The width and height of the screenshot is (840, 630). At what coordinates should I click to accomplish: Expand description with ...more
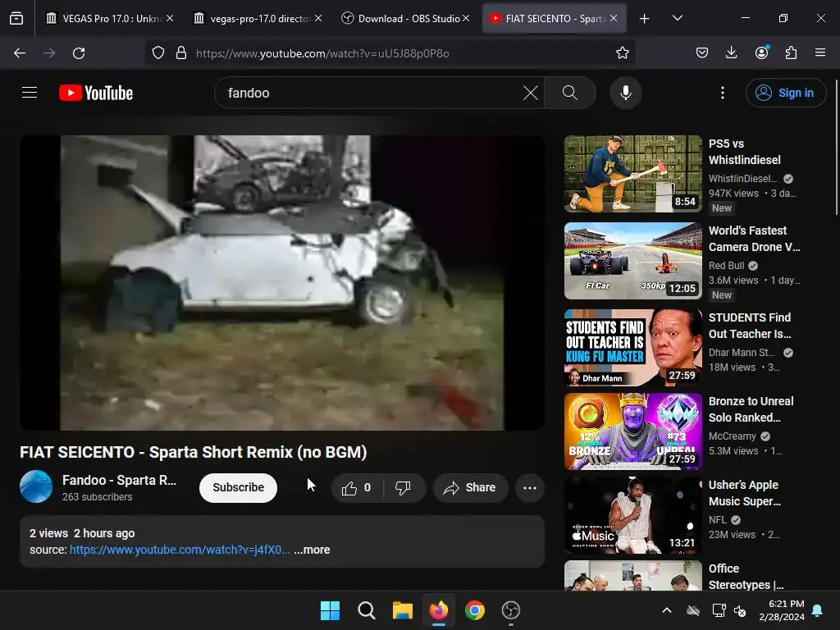pos(312,550)
